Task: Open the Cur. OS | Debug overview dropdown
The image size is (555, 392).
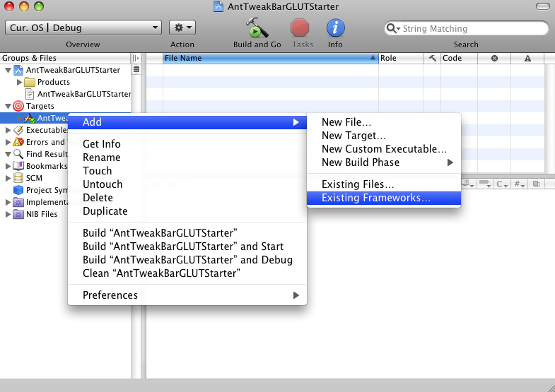Action: (83, 28)
